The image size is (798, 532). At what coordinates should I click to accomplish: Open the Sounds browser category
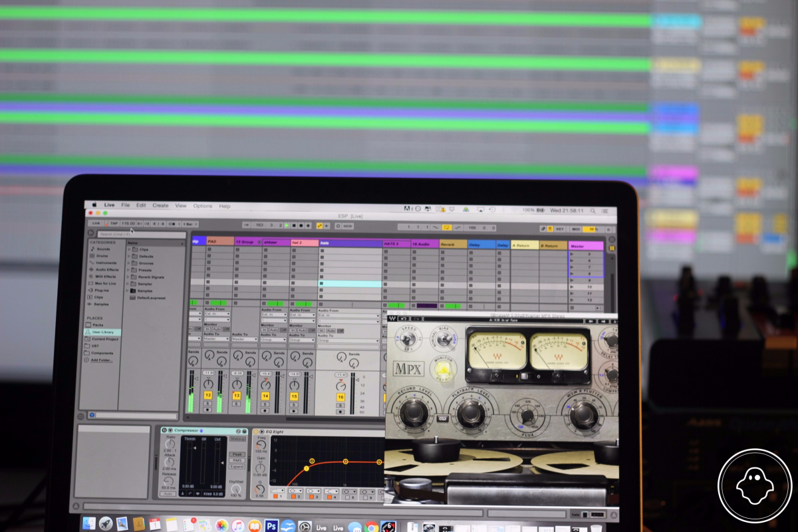pos(100,249)
